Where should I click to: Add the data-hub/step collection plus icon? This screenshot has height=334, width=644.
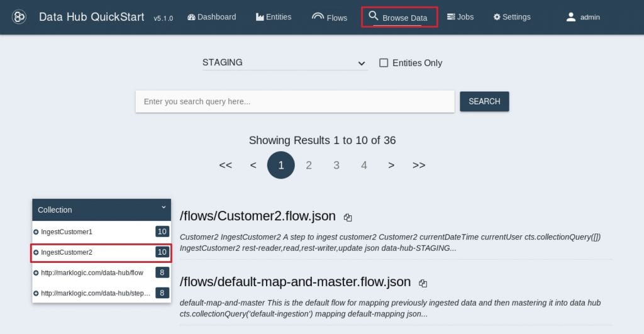(x=36, y=293)
